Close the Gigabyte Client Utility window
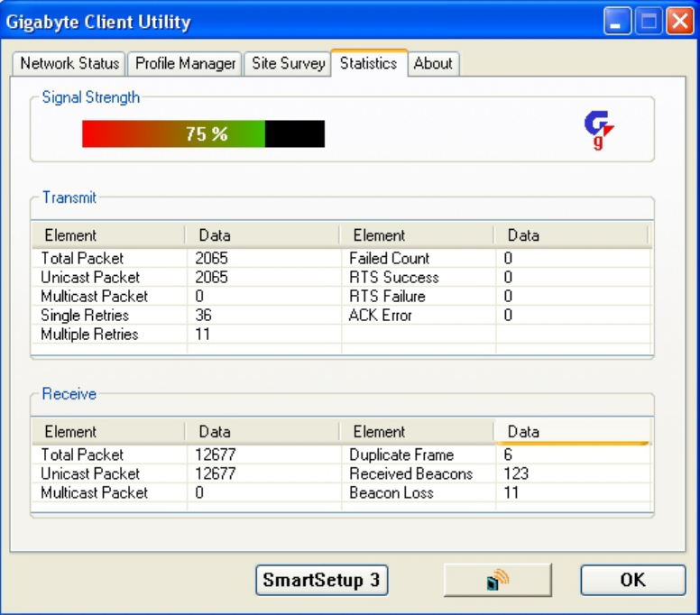The width and height of the screenshot is (700, 615). click(679, 21)
